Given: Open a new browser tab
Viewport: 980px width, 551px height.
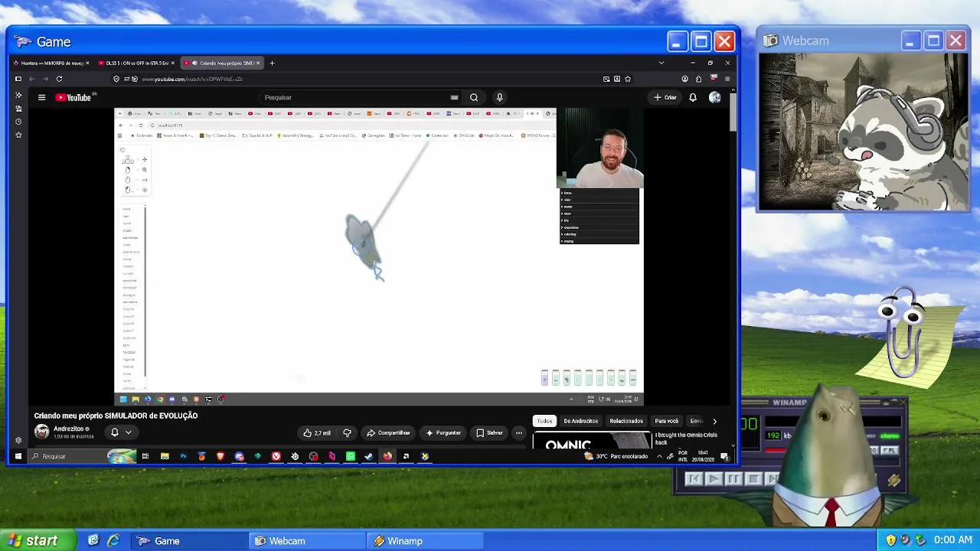Looking at the screenshot, I should point(272,63).
